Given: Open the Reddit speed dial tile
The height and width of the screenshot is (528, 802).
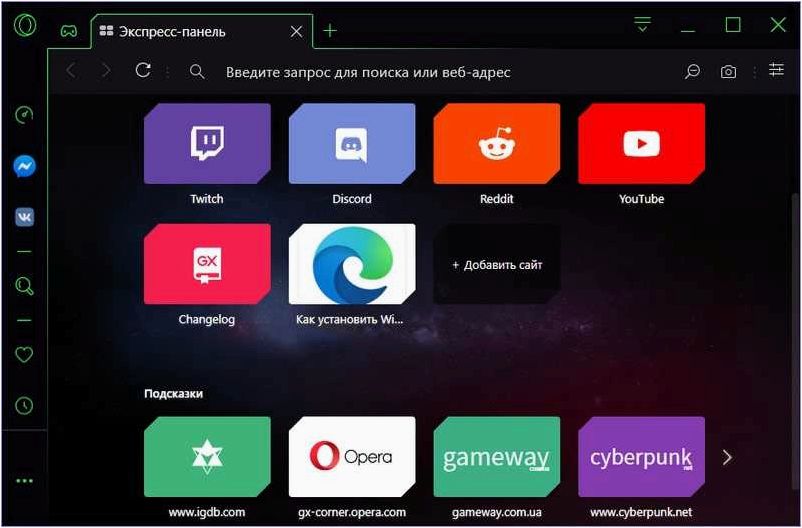Looking at the screenshot, I should pyautogui.click(x=497, y=144).
